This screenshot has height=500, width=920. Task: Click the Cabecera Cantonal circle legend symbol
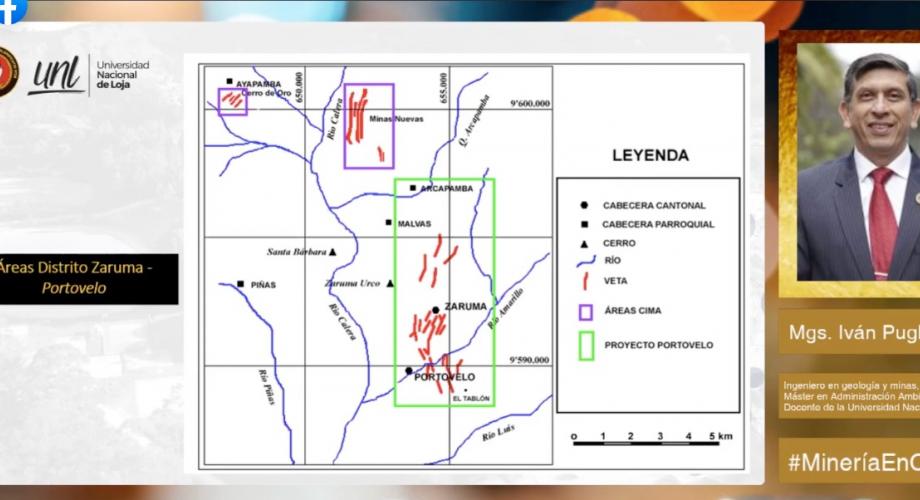click(x=584, y=205)
